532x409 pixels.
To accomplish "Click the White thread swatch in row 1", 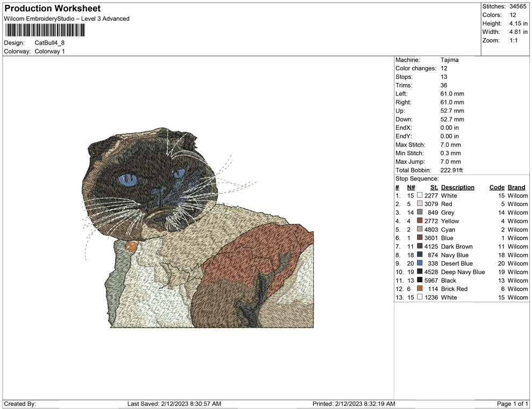I will coord(420,196).
